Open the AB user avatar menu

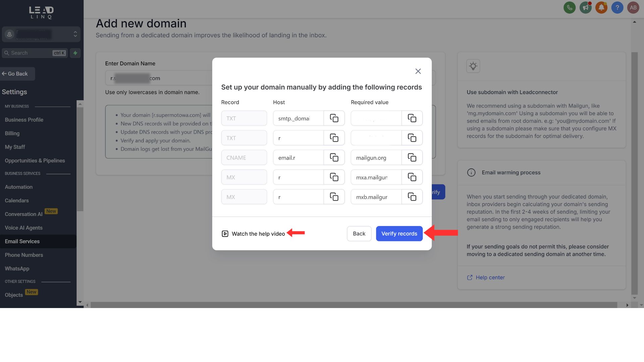[633, 7]
